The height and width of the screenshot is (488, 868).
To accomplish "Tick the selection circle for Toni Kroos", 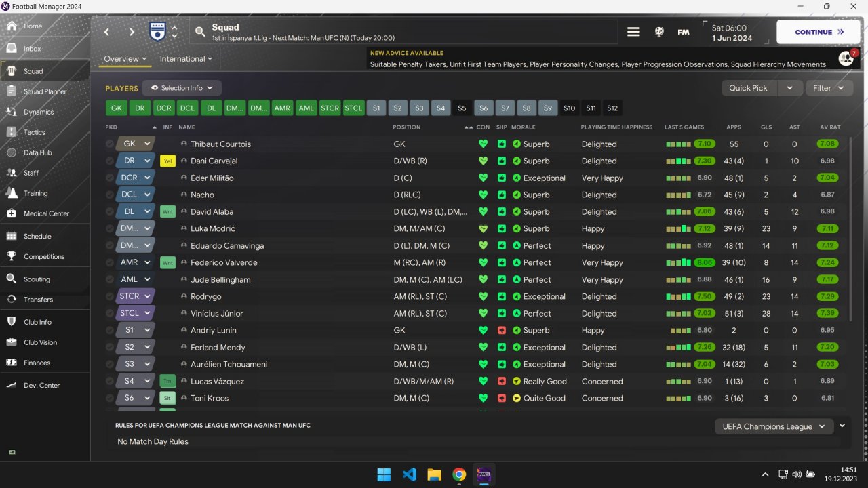I will tap(110, 398).
